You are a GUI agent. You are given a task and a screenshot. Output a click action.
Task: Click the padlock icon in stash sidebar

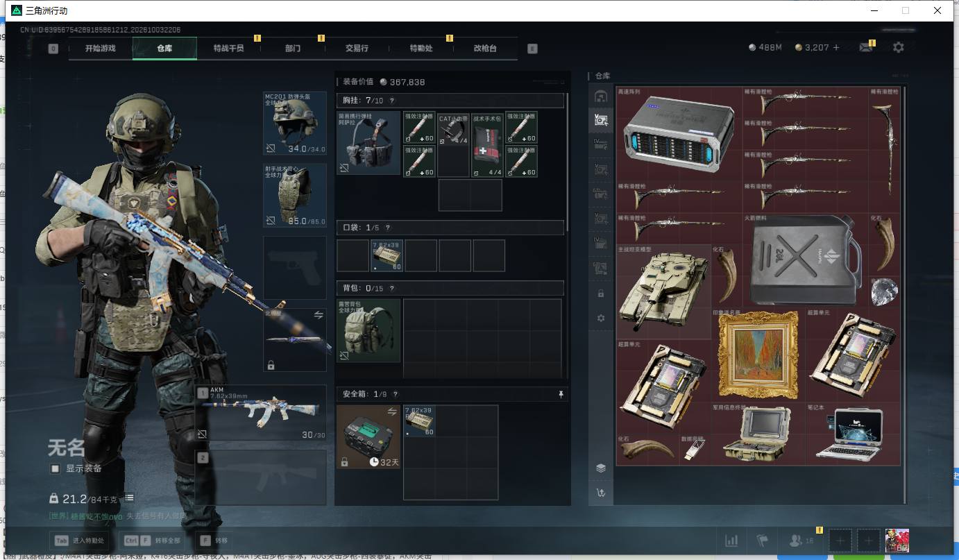(601, 294)
